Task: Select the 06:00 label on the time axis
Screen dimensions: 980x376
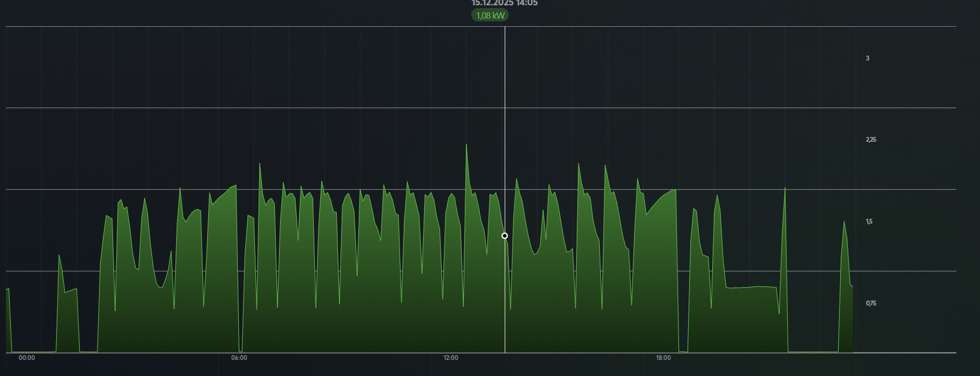Action: click(239, 358)
